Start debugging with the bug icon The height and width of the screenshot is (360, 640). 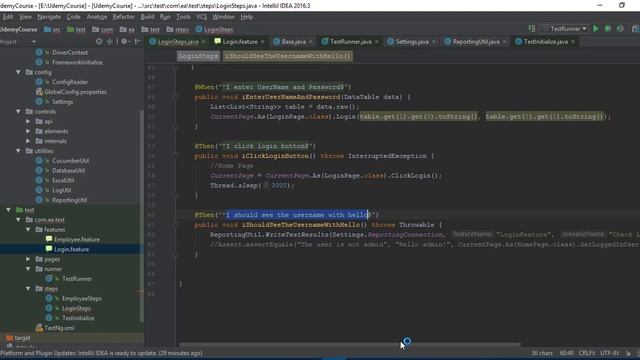pos(608,29)
